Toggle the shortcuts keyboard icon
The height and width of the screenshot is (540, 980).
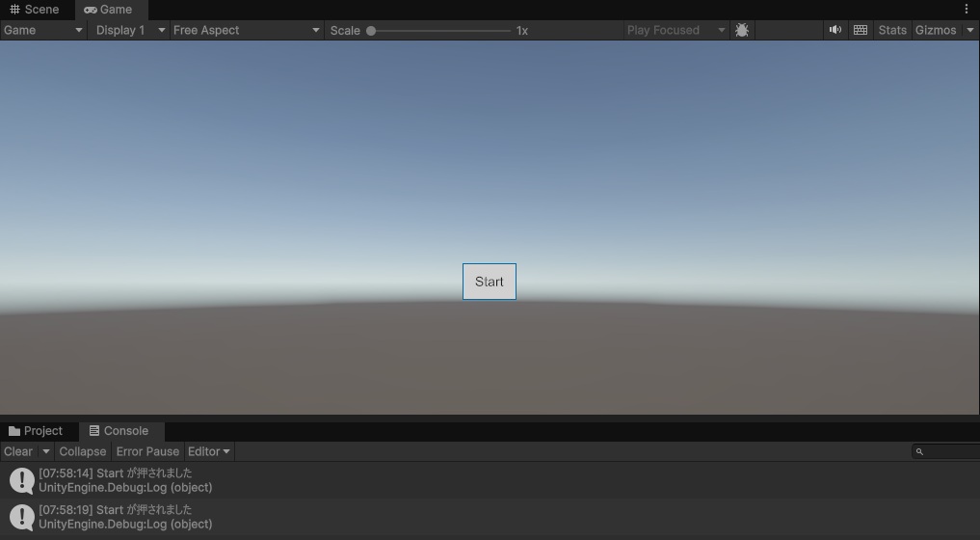[861, 30]
